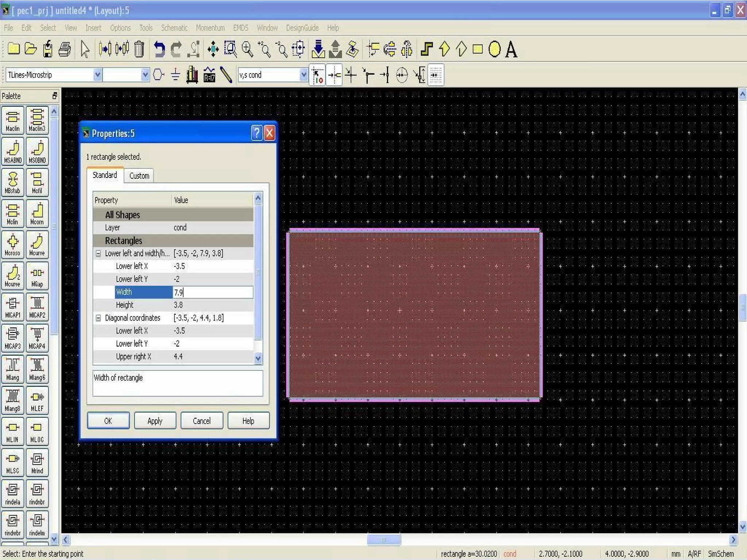
Task: Switch to the Custom tab
Action: coord(139,176)
